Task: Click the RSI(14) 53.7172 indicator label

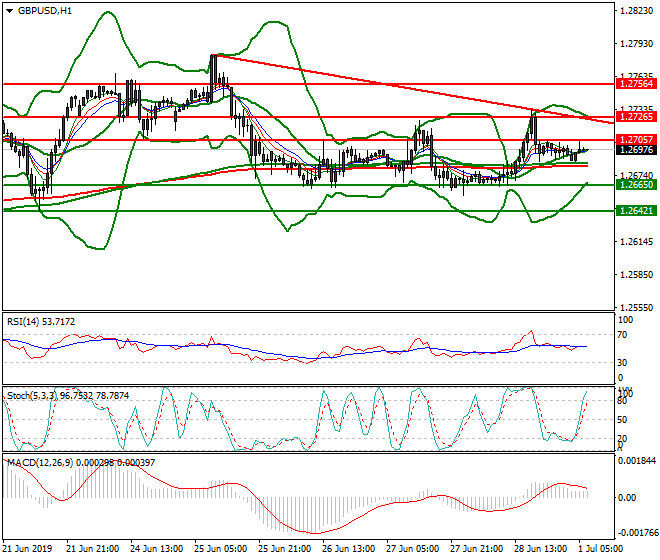Action: pos(41,322)
